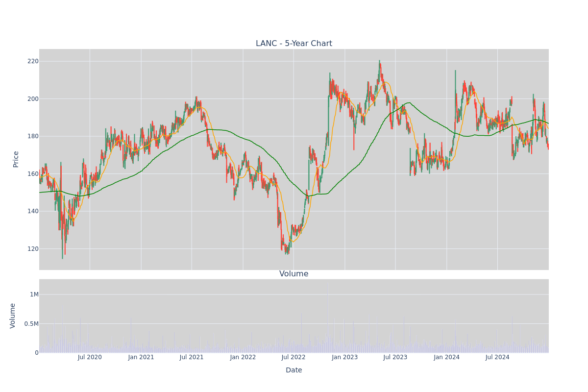Click price axis label 200
The height and width of the screenshot is (392, 588).
coord(33,99)
